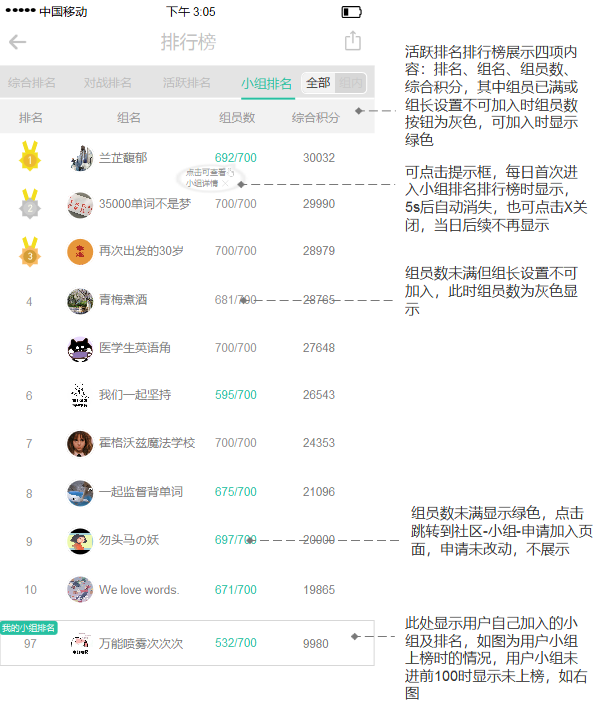
Task: Open the We love words. group
Action: [x=139, y=590]
